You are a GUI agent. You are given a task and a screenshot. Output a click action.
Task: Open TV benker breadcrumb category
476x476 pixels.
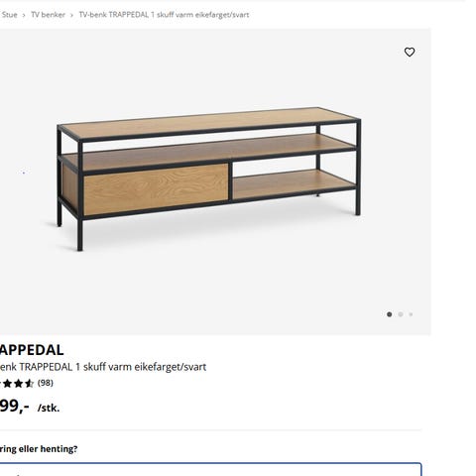(x=48, y=15)
